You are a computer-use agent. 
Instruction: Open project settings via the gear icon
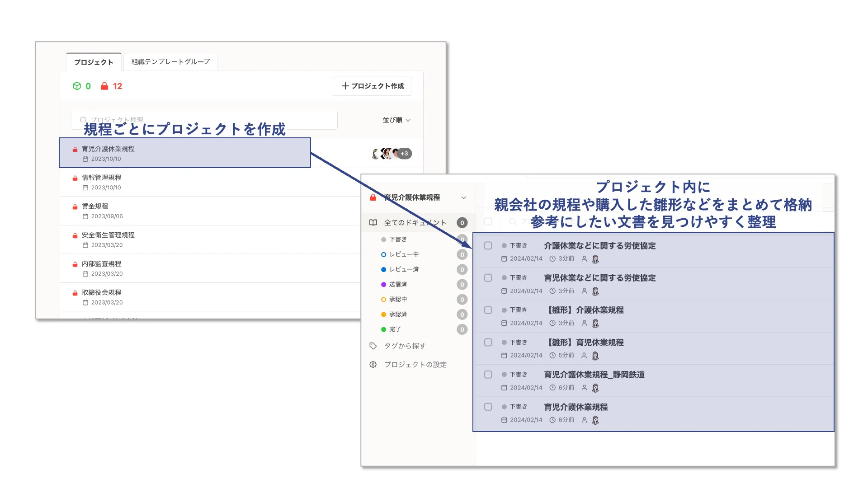click(373, 365)
